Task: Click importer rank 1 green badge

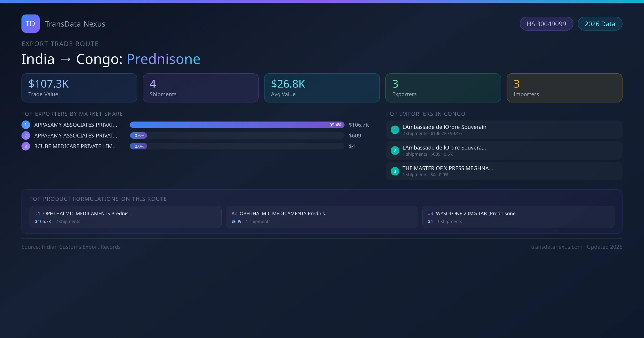Action: [395, 130]
